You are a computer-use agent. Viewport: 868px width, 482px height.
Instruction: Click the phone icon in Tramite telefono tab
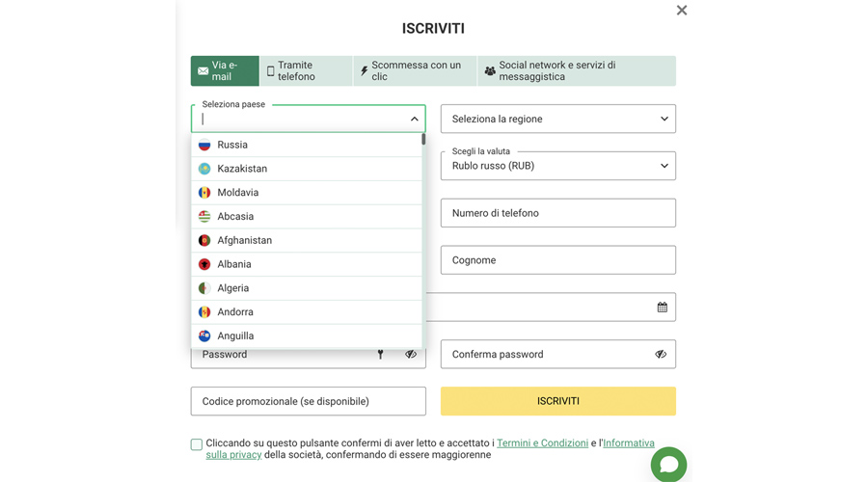point(271,70)
